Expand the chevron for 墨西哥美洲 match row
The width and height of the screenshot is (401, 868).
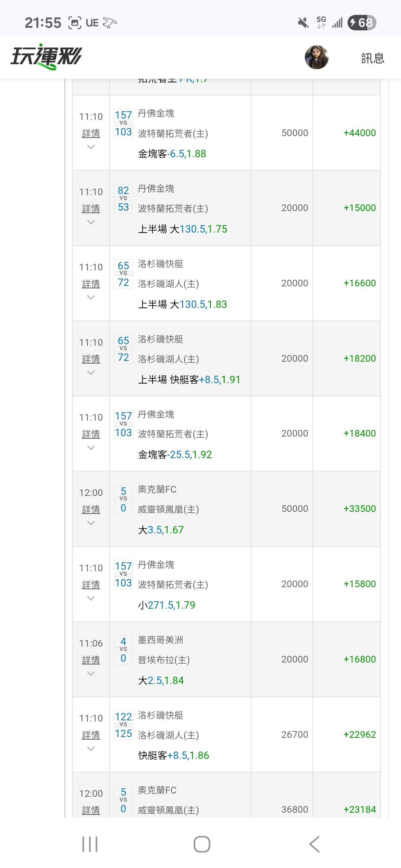point(91,674)
